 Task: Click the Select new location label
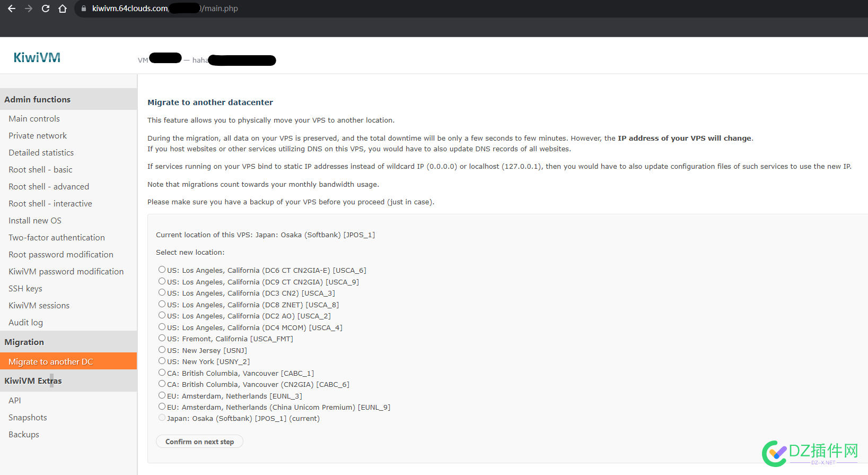[190, 253]
